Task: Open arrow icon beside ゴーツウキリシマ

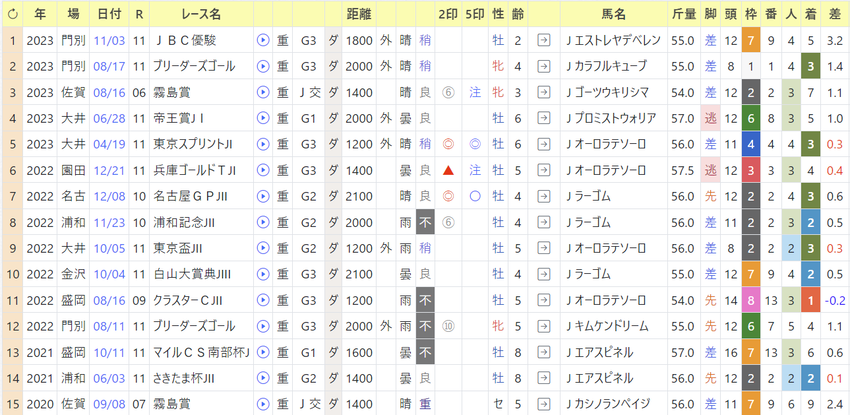Action: (x=543, y=92)
